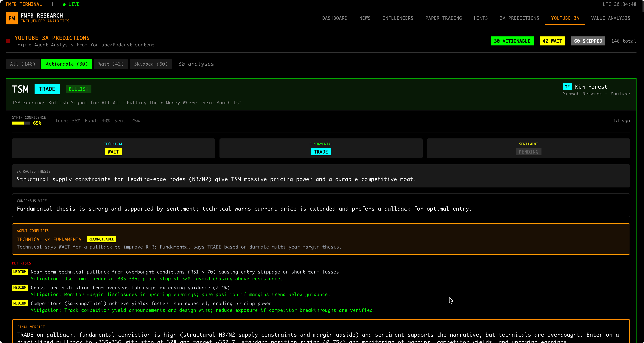Click the MEDIUM badge on overbought pullback risk

20,272
